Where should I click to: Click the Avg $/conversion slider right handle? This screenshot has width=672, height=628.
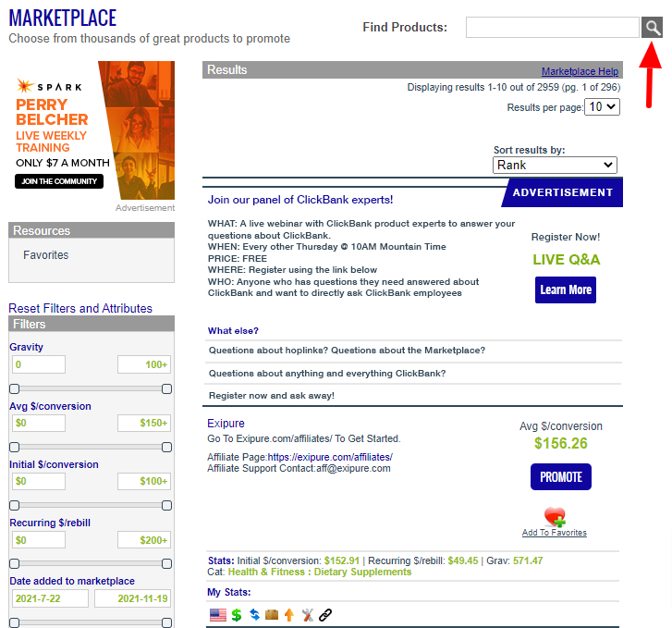coord(166,447)
